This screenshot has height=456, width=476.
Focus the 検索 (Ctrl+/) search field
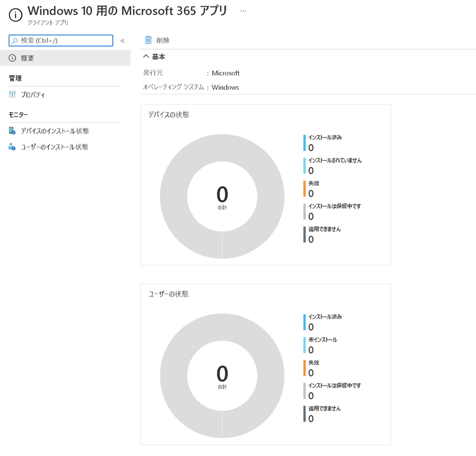(x=61, y=40)
